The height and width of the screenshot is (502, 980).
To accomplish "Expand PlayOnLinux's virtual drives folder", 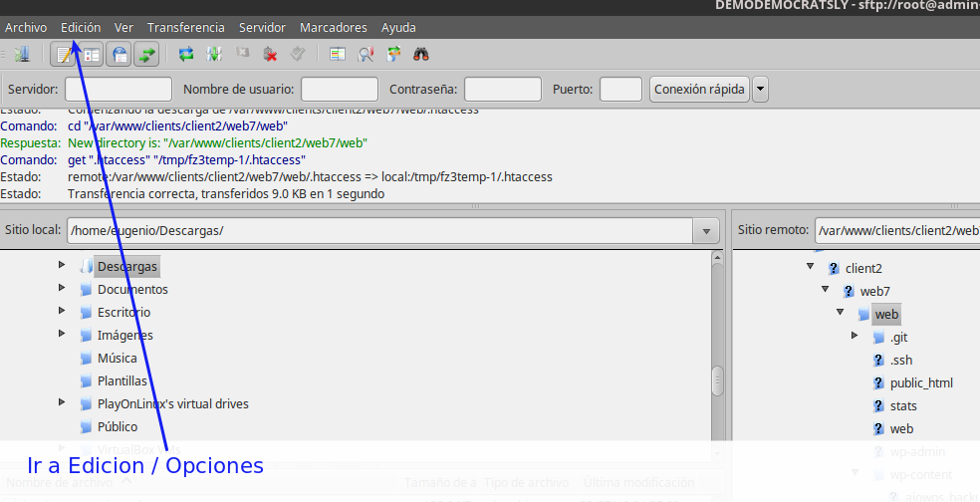I will coord(62,402).
